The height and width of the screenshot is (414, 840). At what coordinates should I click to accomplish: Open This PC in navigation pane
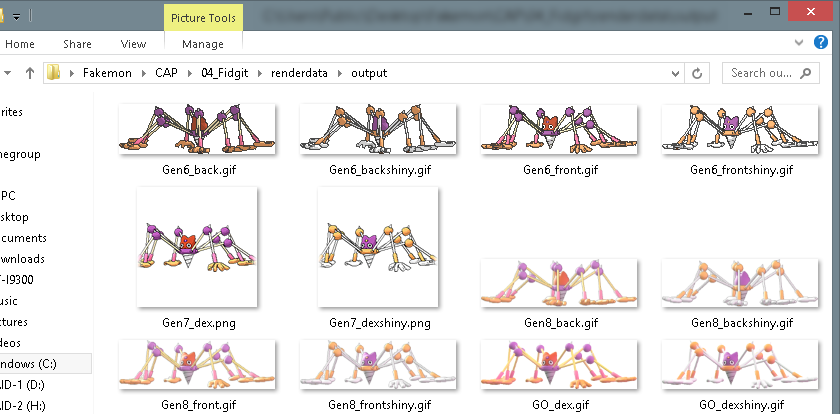tap(8, 196)
